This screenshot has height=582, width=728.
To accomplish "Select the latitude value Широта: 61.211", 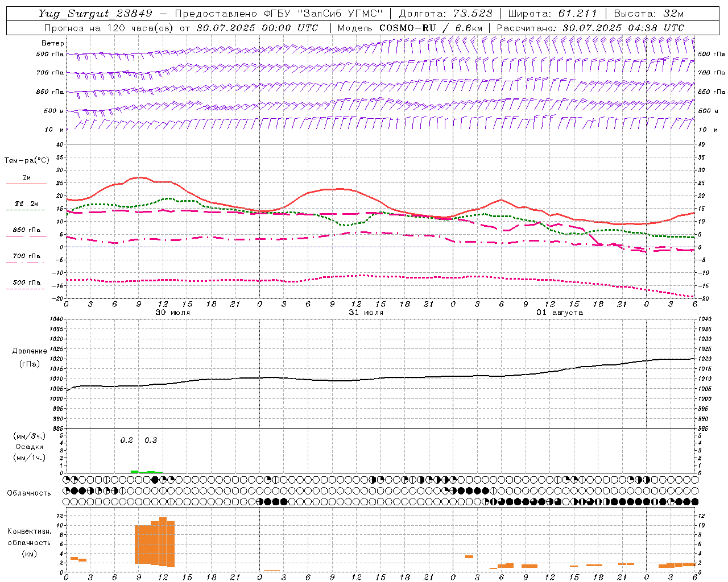I will pyautogui.click(x=552, y=14).
